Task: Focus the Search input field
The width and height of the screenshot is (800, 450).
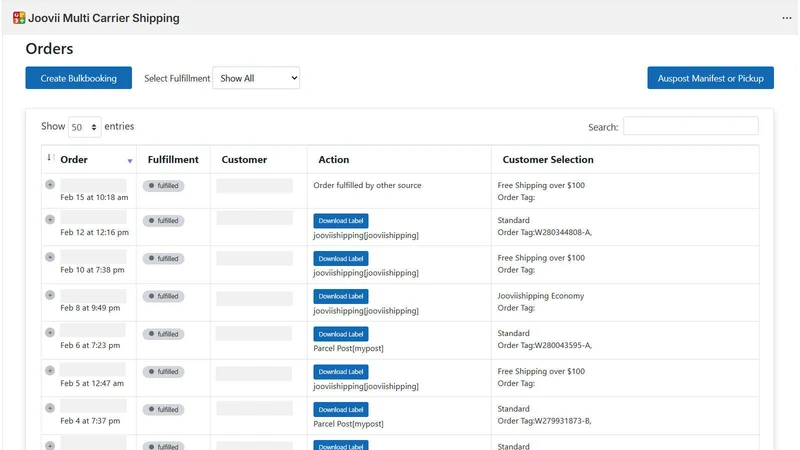Action: [x=691, y=126]
